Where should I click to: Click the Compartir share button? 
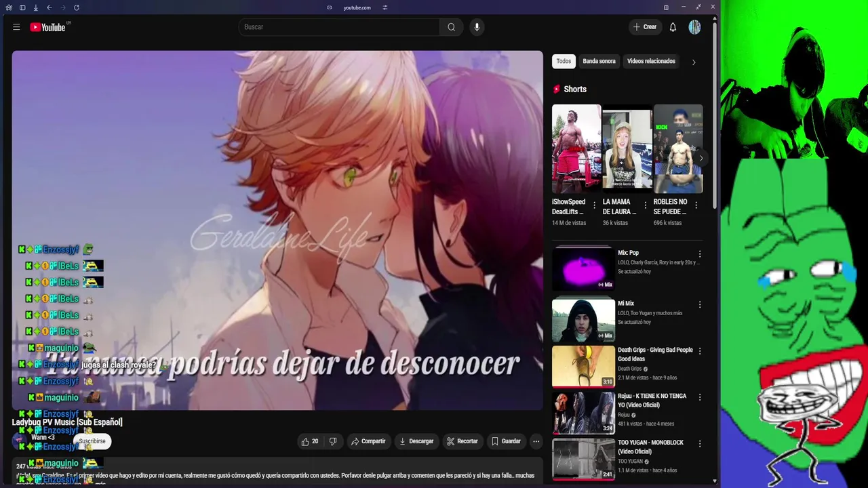pyautogui.click(x=368, y=441)
